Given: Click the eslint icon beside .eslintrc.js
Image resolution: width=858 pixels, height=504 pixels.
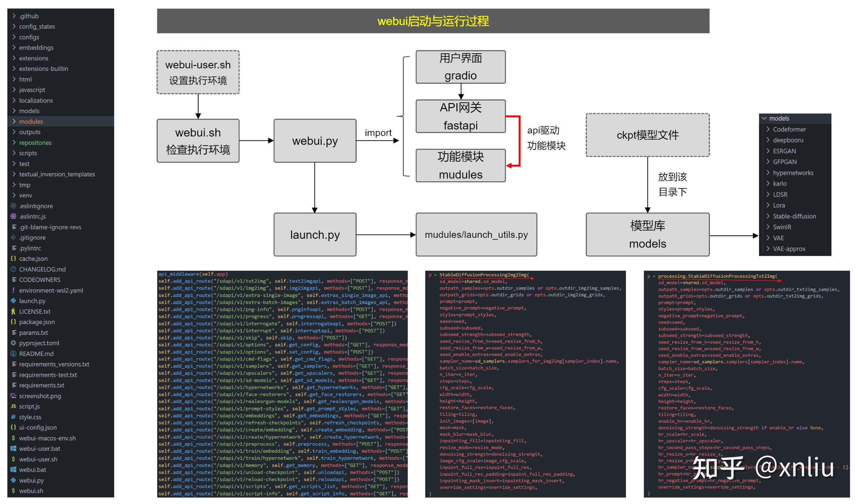Looking at the screenshot, I should pos(13,216).
